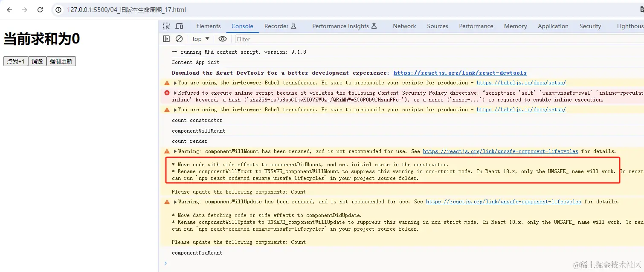Select the count-render log line

click(190, 141)
